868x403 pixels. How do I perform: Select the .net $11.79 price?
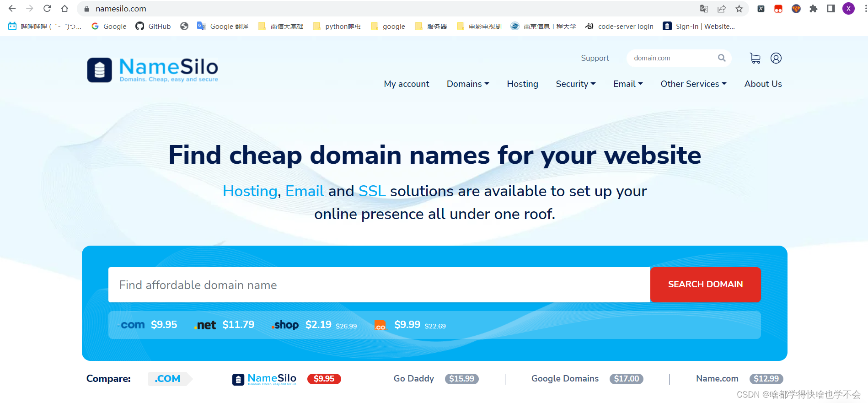pyautogui.click(x=225, y=325)
